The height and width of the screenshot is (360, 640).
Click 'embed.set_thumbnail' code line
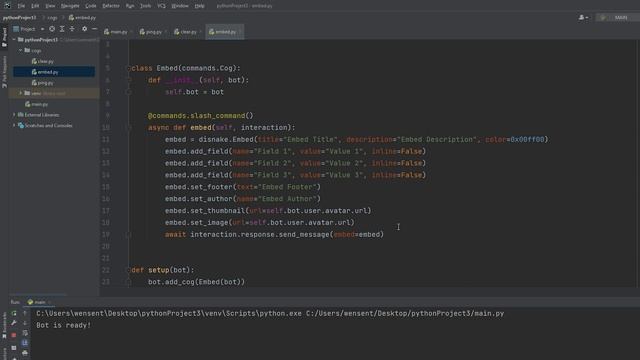tap(268, 211)
